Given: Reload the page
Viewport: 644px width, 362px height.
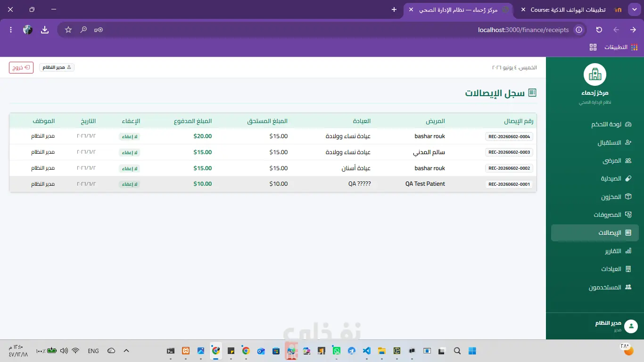Looking at the screenshot, I should coord(599,30).
